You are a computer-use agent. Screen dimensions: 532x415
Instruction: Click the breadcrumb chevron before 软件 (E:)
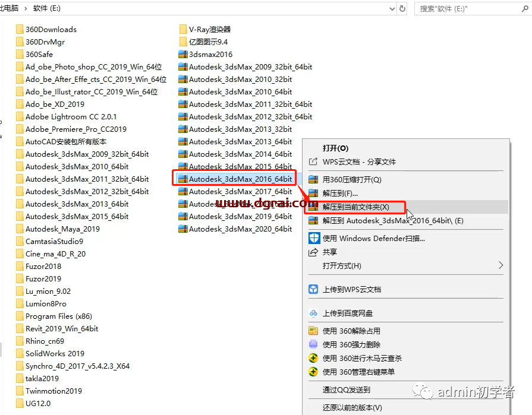26,8
